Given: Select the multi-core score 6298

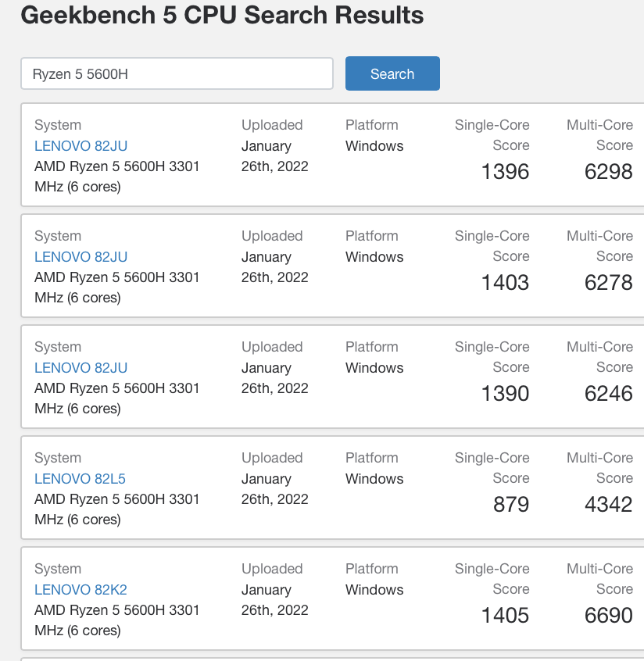Looking at the screenshot, I should coord(608,172).
